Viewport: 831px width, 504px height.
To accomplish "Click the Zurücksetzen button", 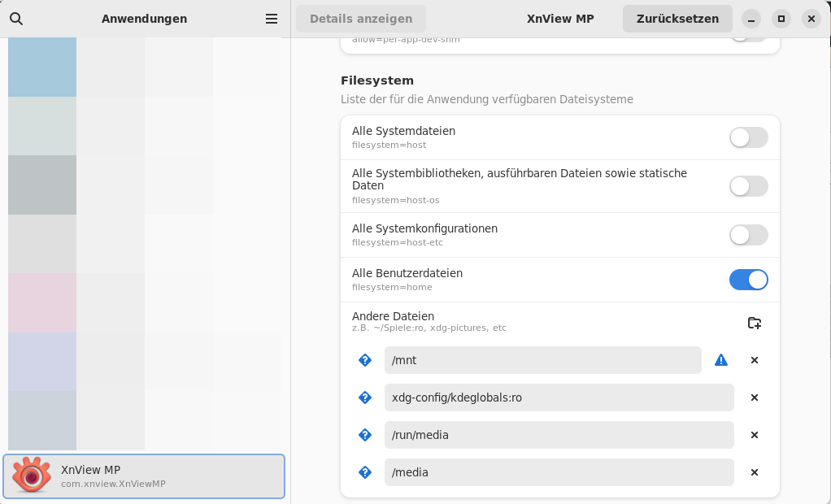I will coord(677,19).
